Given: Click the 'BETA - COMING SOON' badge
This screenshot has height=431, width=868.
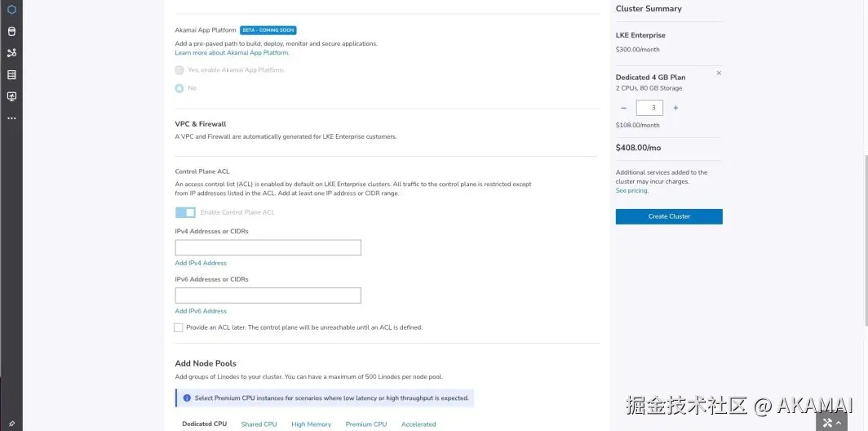Looking at the screenshot, I should [x=268, y=30].
